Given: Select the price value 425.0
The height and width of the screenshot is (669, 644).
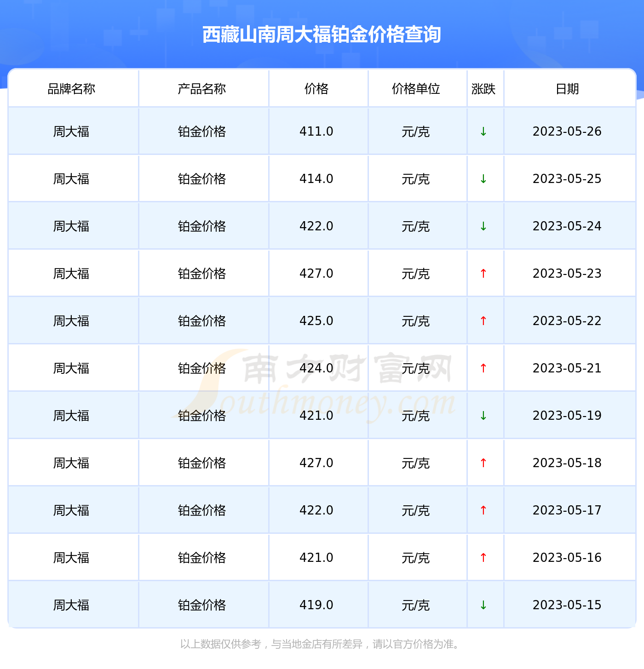Looking at the screenshot, I should point(316,321).
